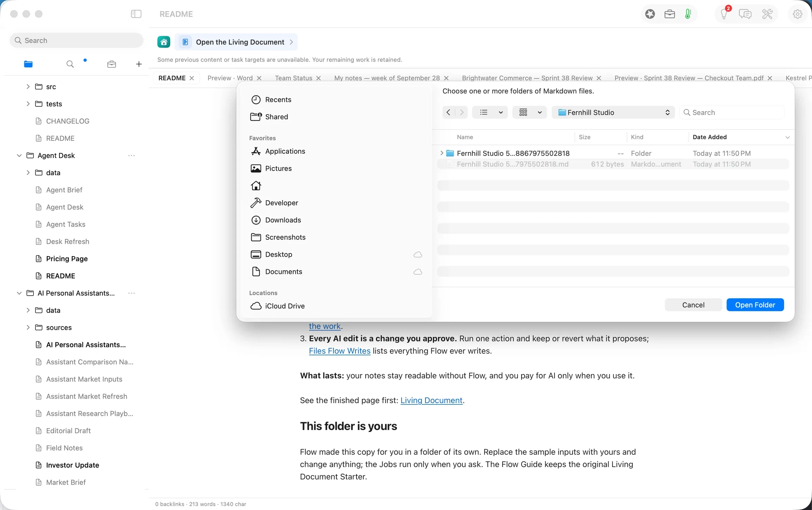Open the green thermometer icon
Screen dimensions: 812x510
(688, 14)
